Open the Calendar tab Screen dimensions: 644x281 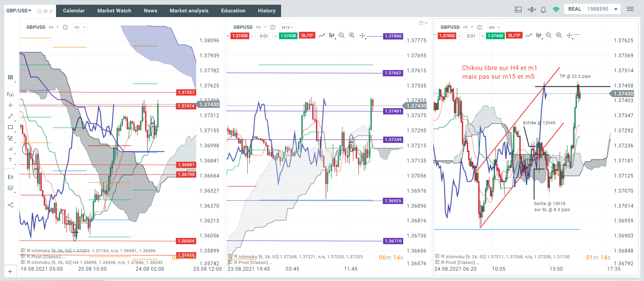(74, 11)
